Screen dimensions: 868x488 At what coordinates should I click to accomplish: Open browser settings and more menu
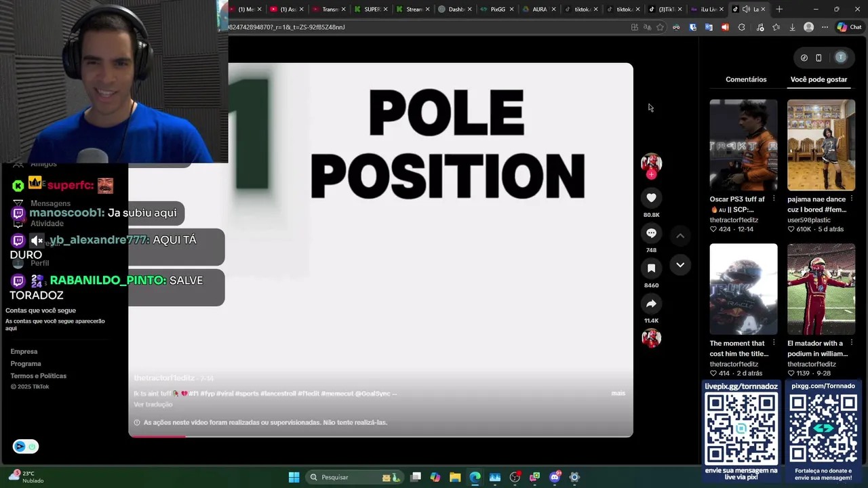click(825, 27)
